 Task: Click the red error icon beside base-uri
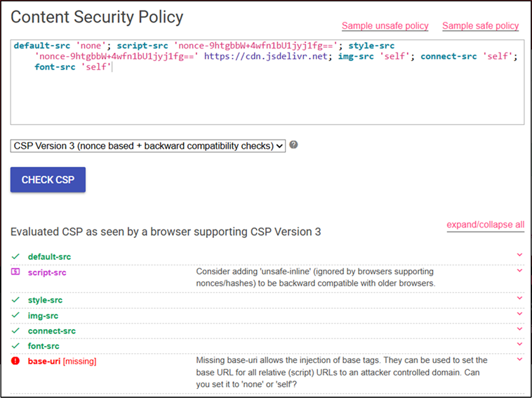tap(15, 361)
